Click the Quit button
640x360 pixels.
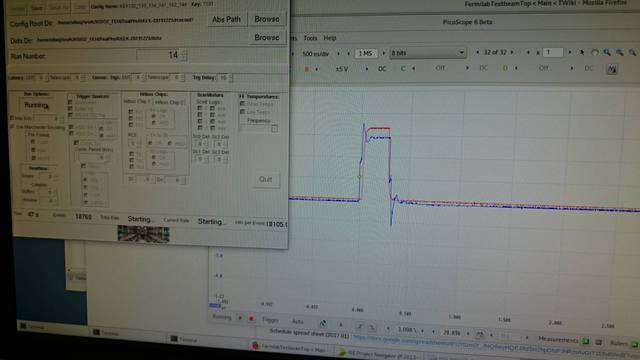click(x=266, y=179)
